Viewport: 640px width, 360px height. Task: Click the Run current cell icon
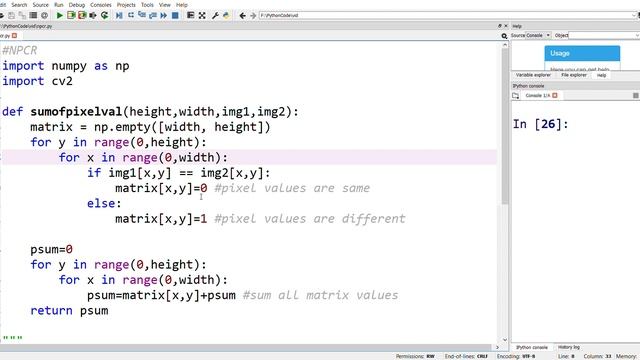coord(71,16)
